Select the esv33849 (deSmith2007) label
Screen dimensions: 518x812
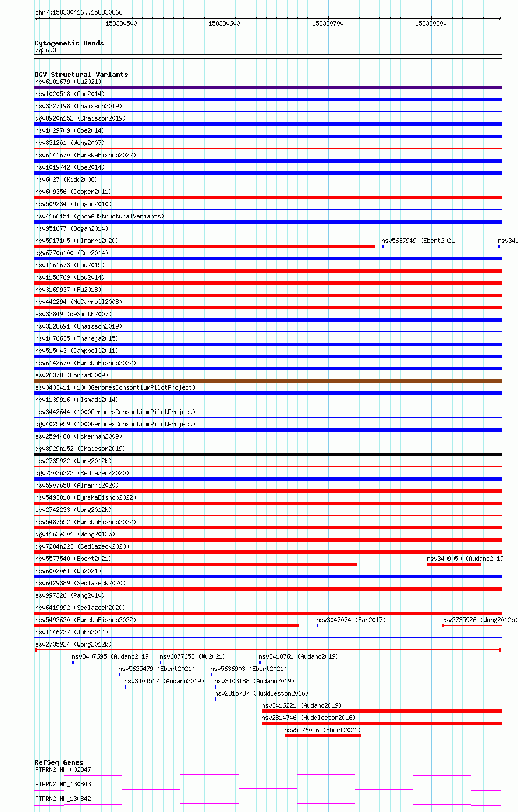click(73, 314)
